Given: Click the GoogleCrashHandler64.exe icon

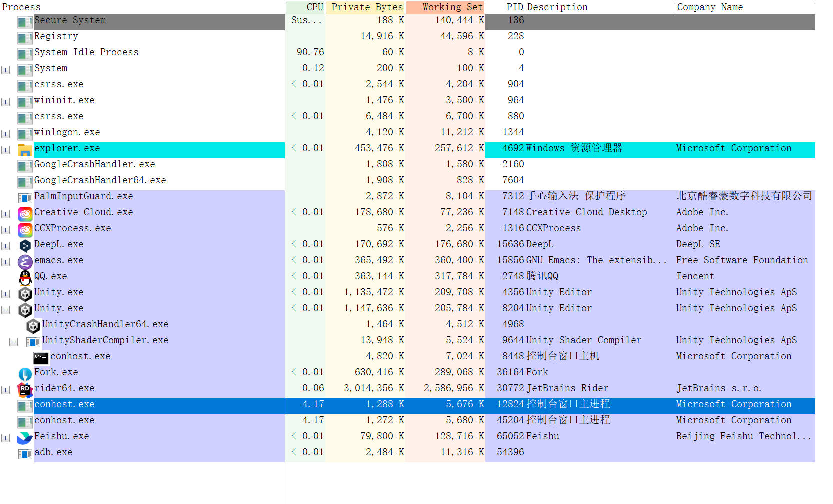Looking at the screenshot, I should coord(25,181).
